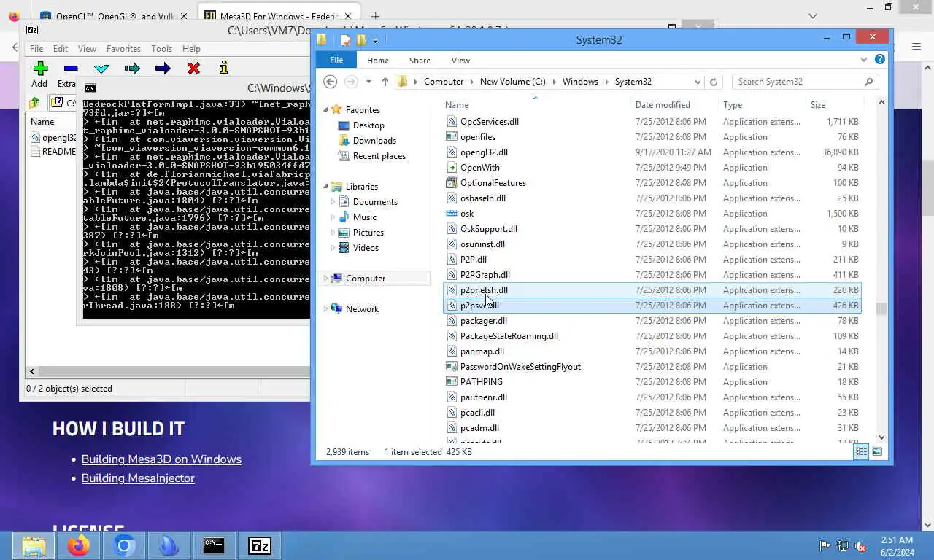Open Explorer Help question mark icon

[x=879, y=60]
